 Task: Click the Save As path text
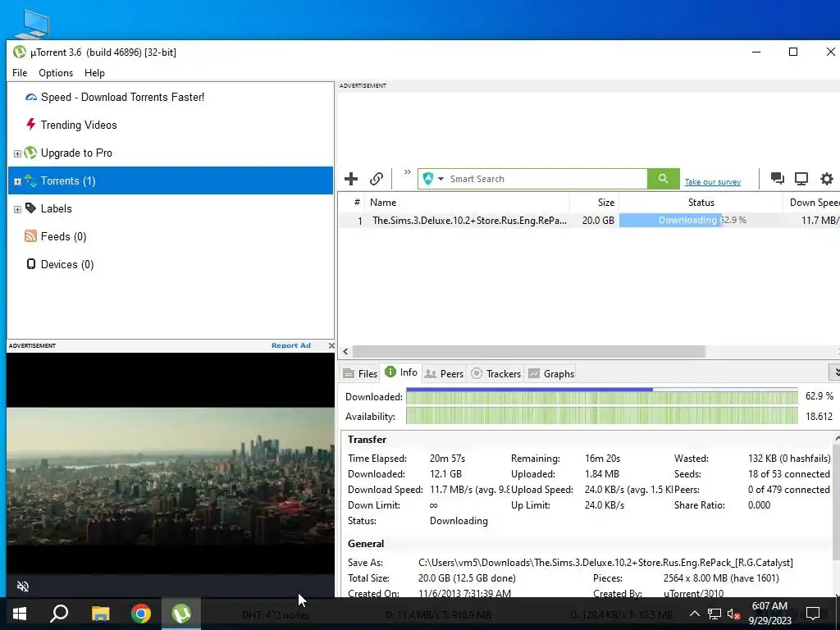(605, 563)
